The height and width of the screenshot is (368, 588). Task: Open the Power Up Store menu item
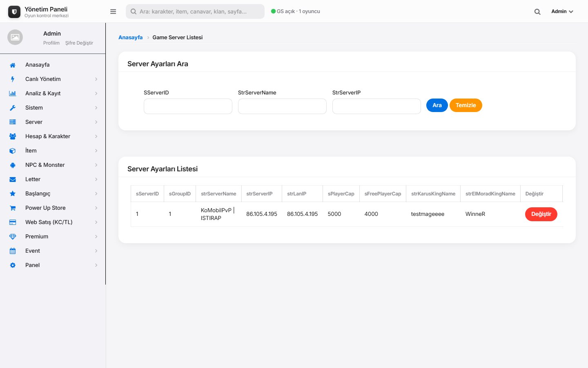[53, 208]
